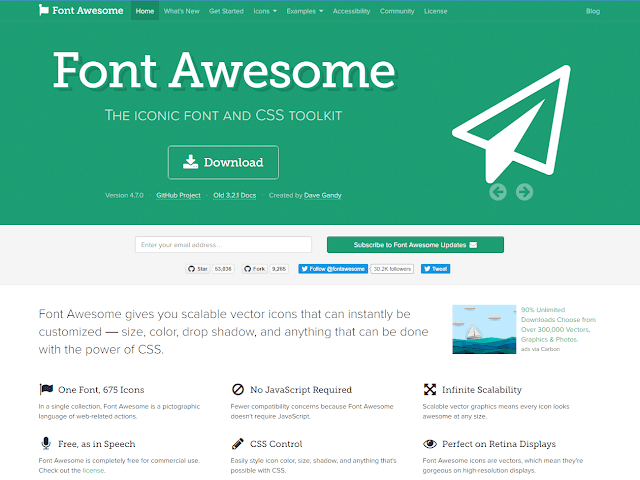
Task: Open the 90% Unlimited Downloads ad text
Action: pyautogui.click(x=558, y=324)
